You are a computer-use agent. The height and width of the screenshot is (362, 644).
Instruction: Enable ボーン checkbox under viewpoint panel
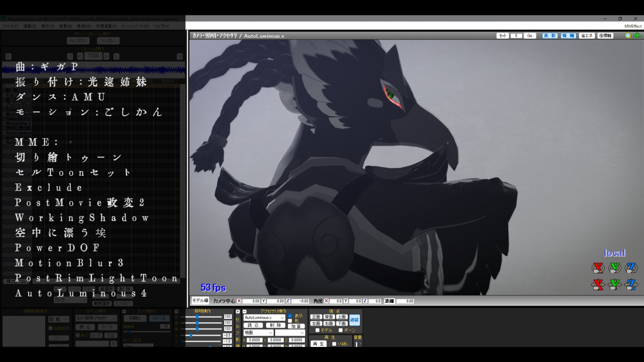point(340,330)
